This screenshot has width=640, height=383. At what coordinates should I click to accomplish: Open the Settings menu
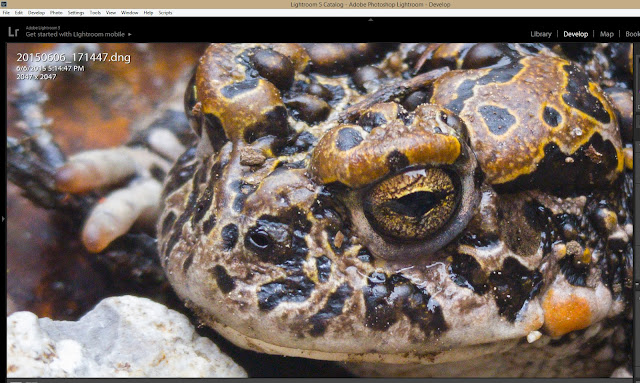76,13
